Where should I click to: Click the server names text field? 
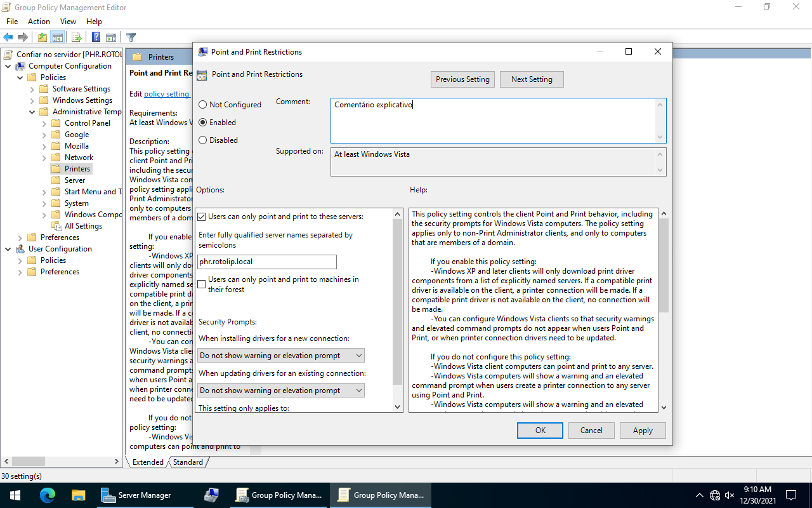click(266, 262)
